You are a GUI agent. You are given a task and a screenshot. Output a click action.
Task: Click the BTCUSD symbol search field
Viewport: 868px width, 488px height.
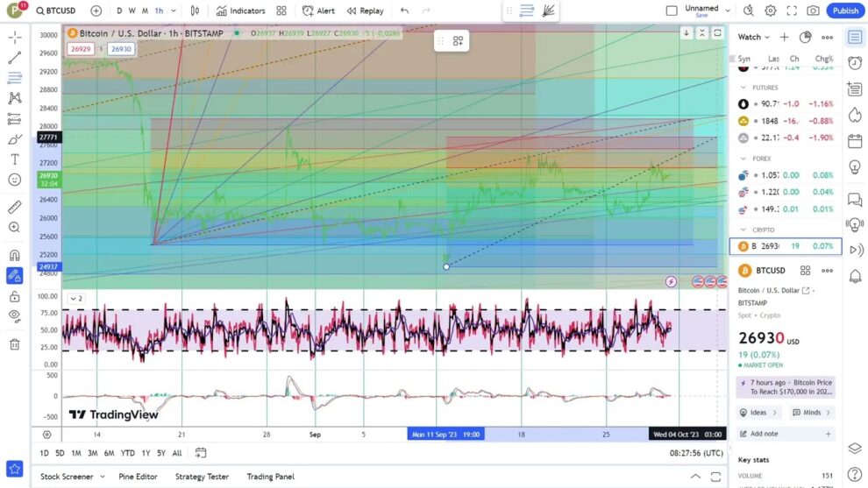[x=60, y=11]
